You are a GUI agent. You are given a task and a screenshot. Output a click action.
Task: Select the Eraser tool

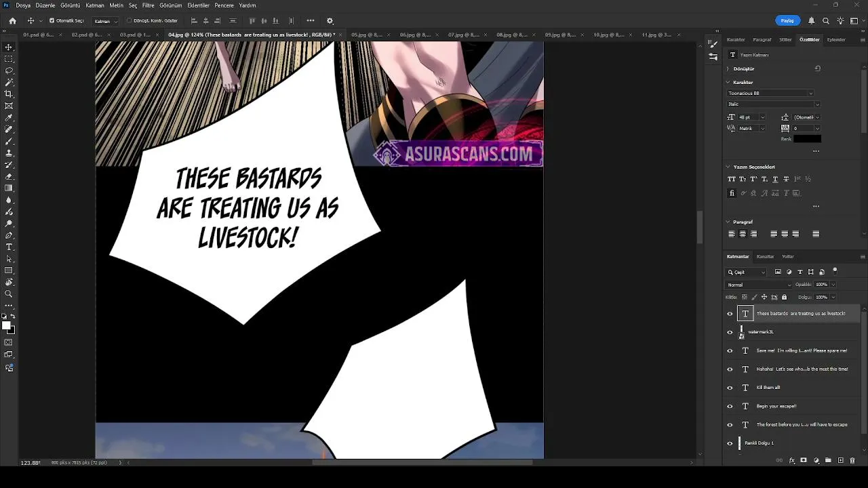[x=9, y=176]
